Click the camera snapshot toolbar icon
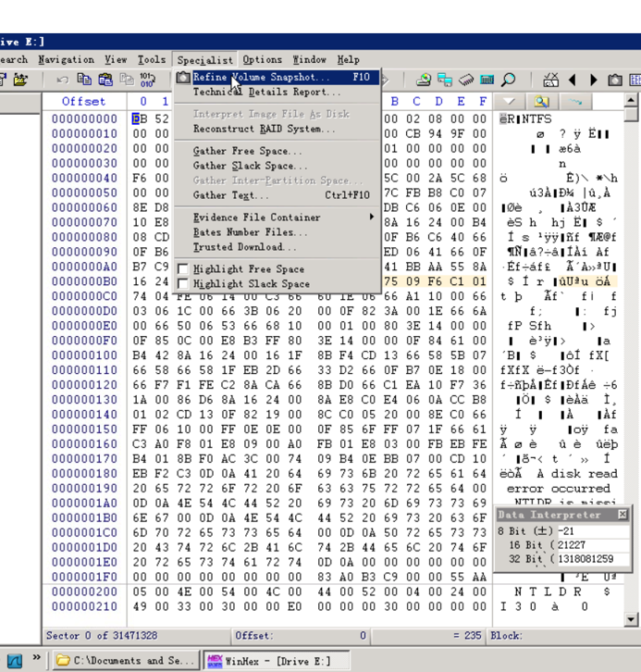 click(615, 81)
